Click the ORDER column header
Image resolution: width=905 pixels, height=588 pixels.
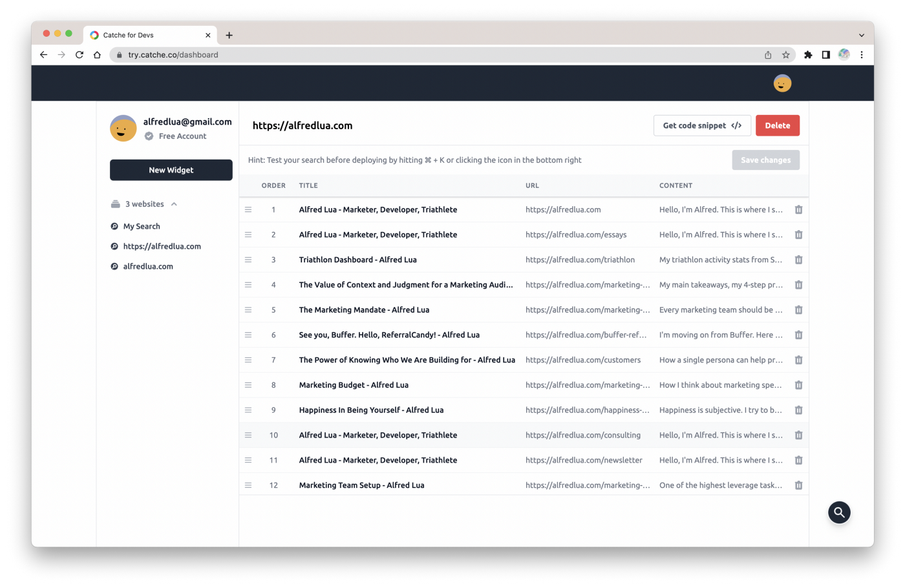(x=273, y=185)
